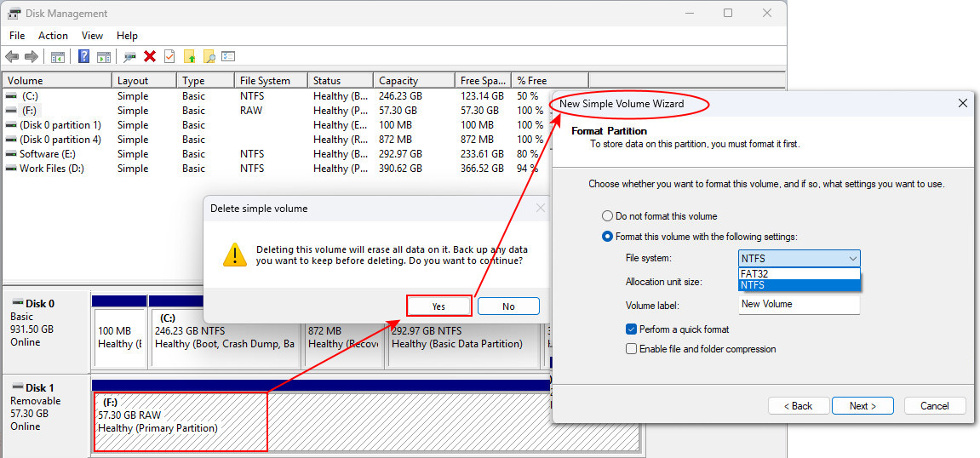Click No in Delete simple volume dialog

coord(508,306)
